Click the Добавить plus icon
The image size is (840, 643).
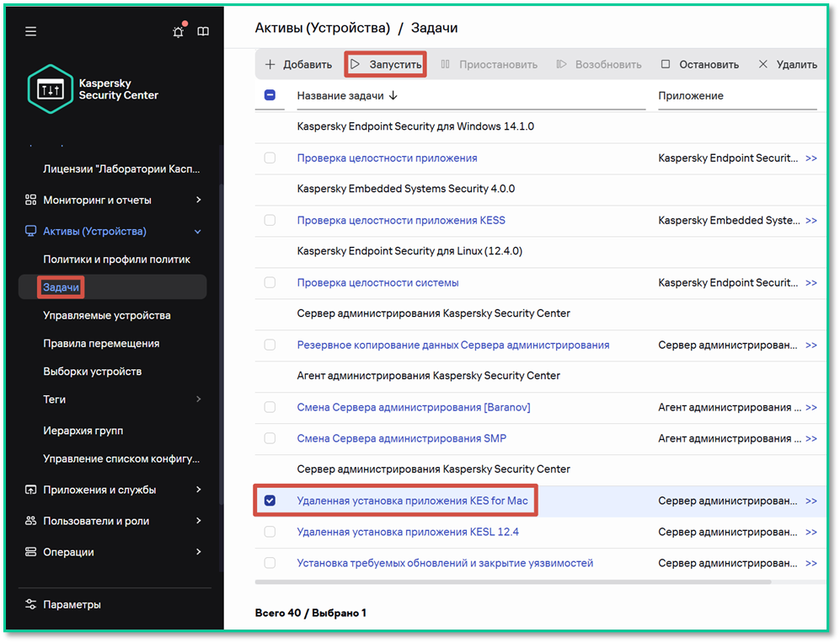coord(270,64)
